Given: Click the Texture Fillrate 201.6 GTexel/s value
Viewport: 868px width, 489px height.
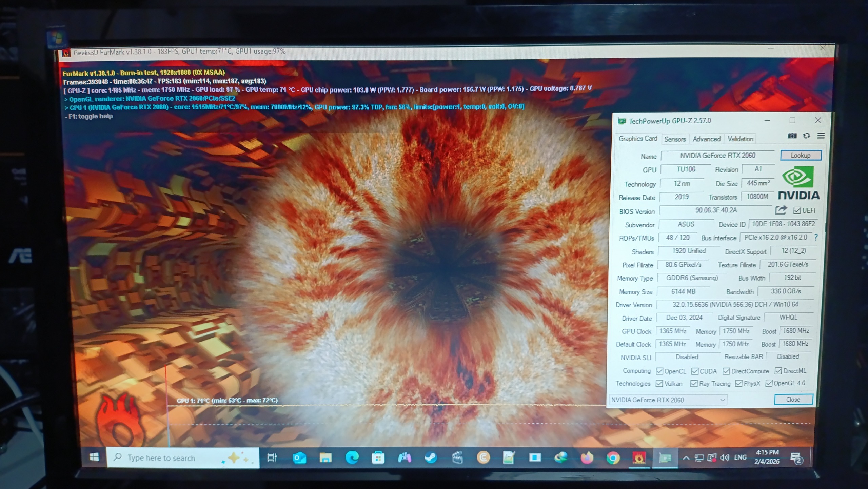Looking at the screenshot, I should 788,264.
